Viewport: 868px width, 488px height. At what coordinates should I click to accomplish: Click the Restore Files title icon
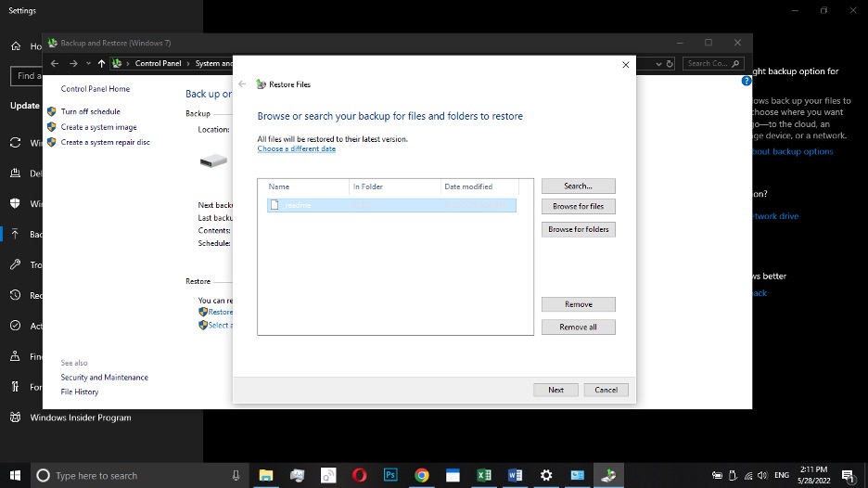coord(261,84)
